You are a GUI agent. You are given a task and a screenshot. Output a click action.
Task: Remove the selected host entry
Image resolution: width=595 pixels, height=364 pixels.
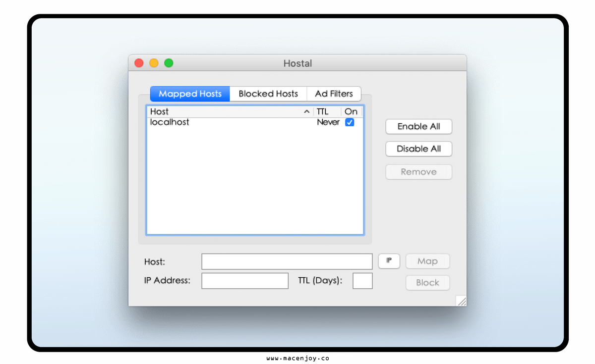pos(419,172)
